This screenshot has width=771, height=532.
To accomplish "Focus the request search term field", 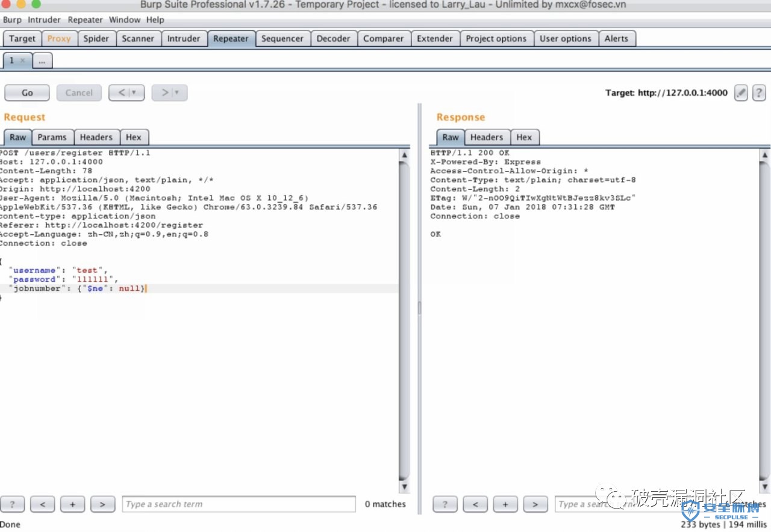I will pos(239,504).
